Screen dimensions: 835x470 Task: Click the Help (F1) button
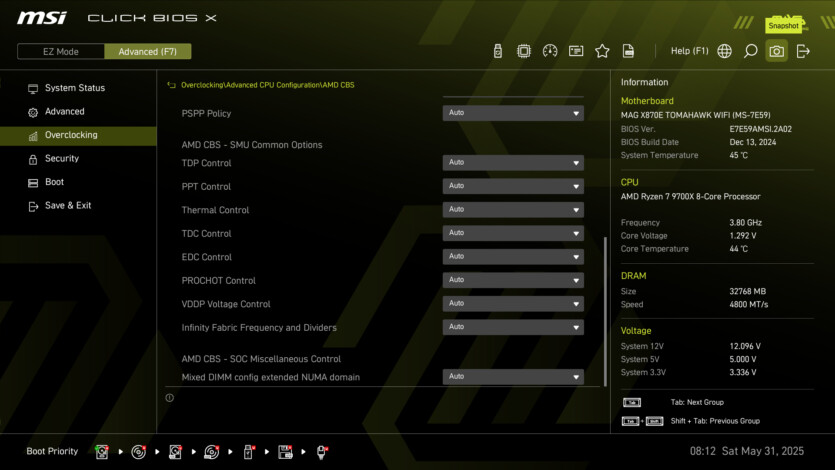689,51
